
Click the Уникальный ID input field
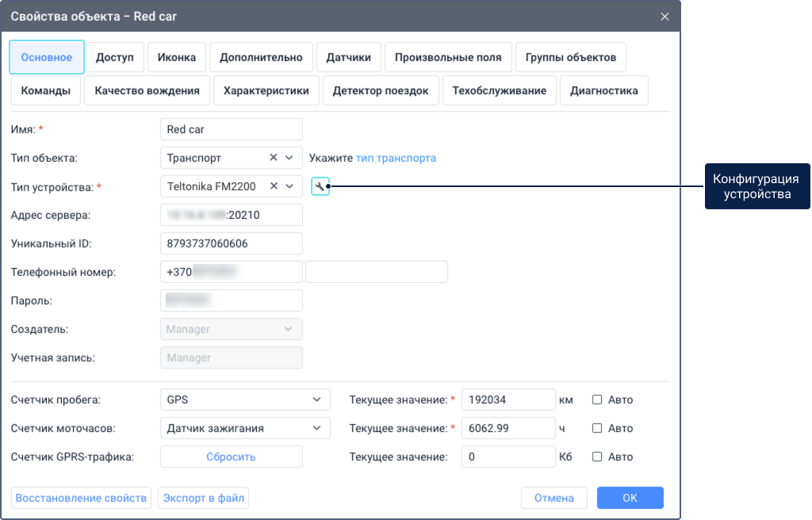232,243
